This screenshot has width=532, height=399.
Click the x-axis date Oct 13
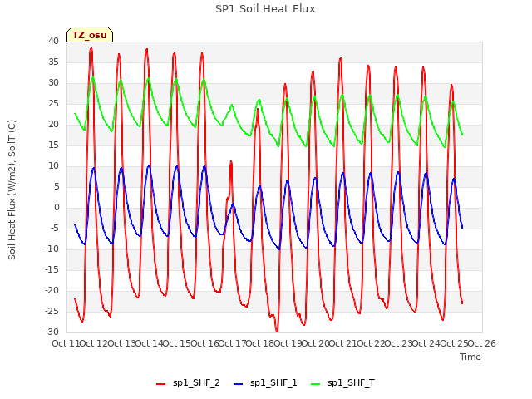point(121,343)
